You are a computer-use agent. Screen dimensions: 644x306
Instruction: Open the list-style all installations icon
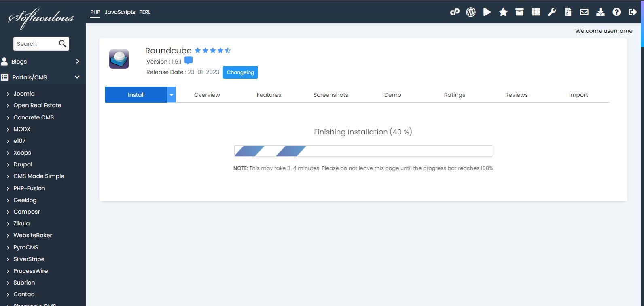coord(536,12)
